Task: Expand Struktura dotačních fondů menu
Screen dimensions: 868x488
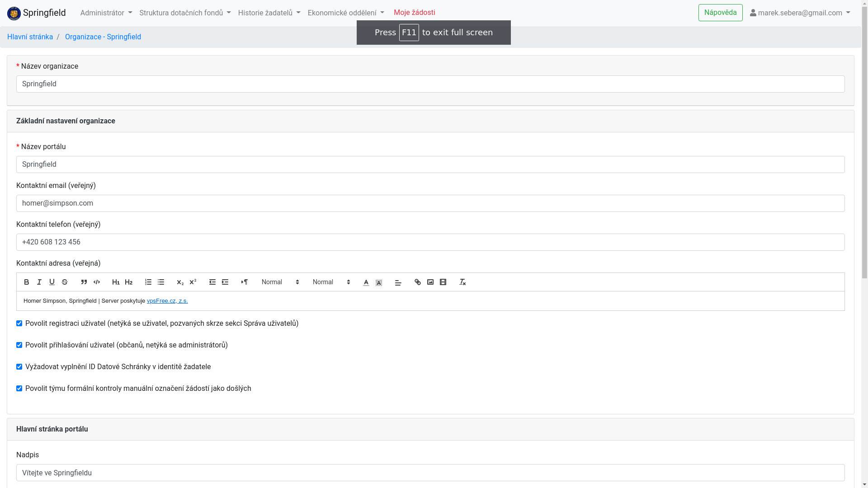Action: [185, 13]
